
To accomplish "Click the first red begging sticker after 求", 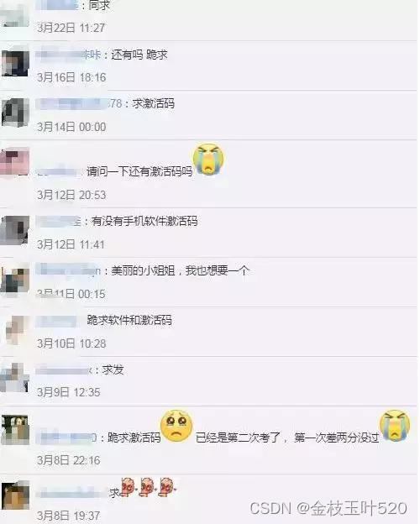I will click(x=128, y=488).
